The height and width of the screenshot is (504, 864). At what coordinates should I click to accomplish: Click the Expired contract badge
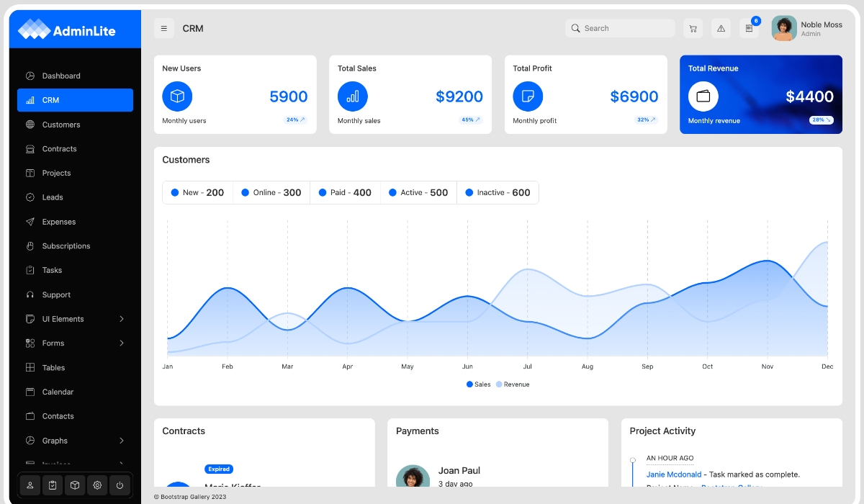219,469
